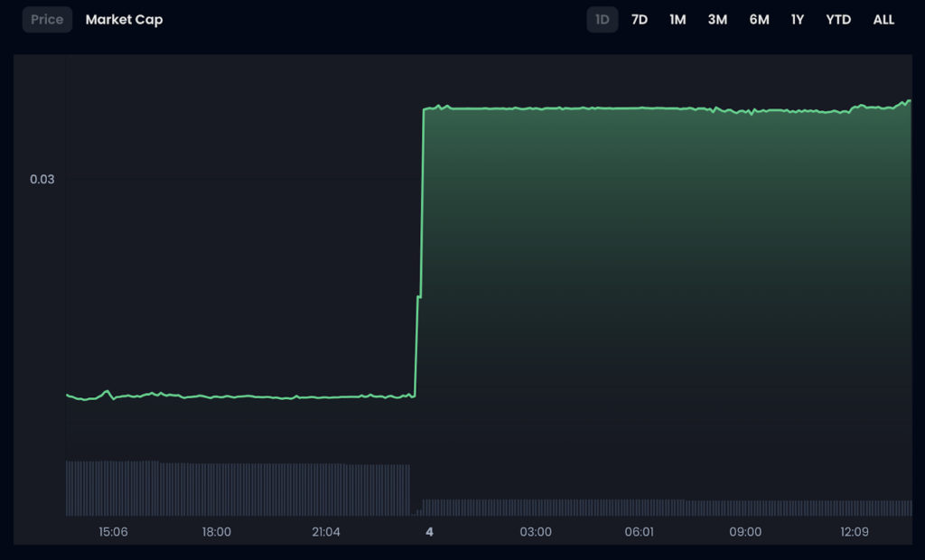Viewport: 925px width, 560px height.
Task: Select the 6M range button
Action: [759, 19]
